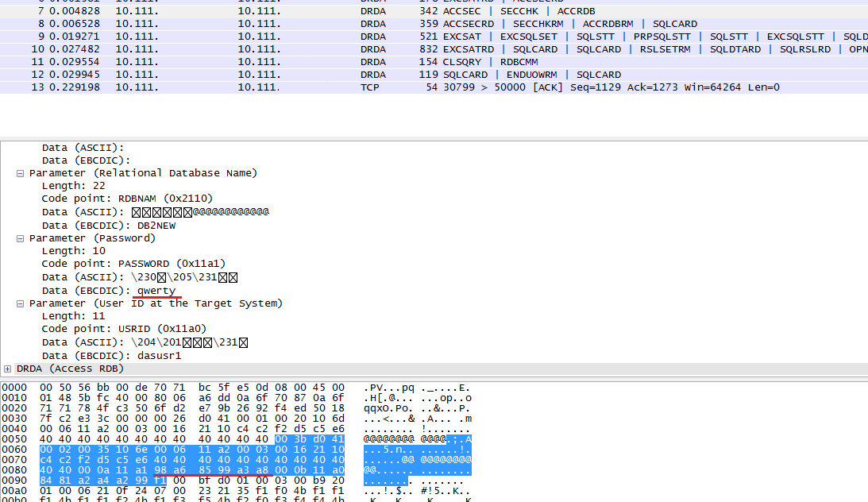Click the EBCDIC password value qwerty
Viewport: 868px width, 502px height.
tap(156, 291)
